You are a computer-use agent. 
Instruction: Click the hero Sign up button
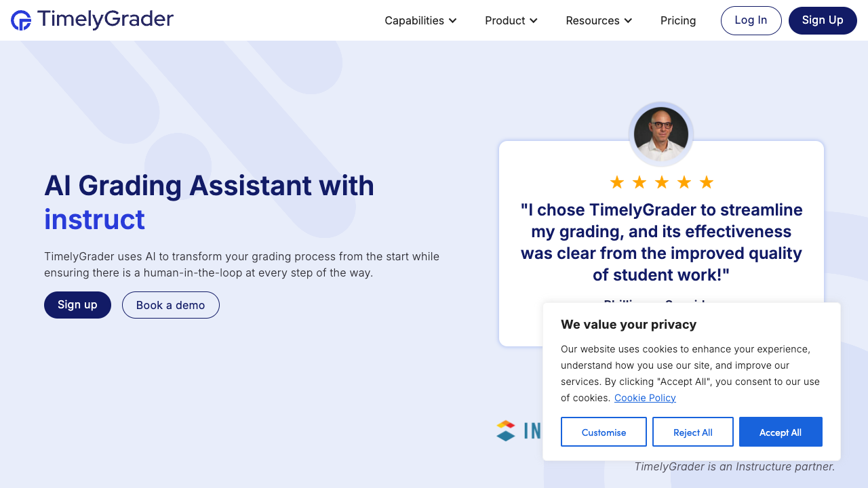pyautogui.click(x=77, y=305)
